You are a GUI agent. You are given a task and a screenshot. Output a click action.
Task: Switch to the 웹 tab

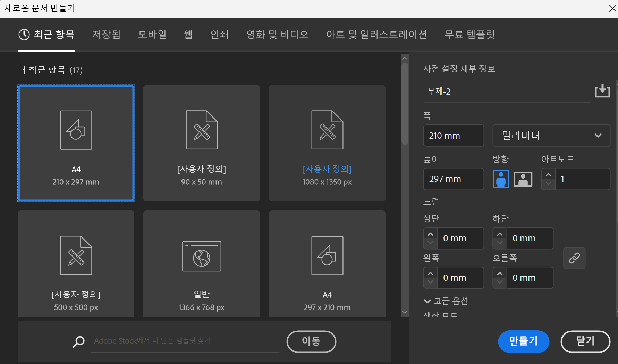(188, 34)
